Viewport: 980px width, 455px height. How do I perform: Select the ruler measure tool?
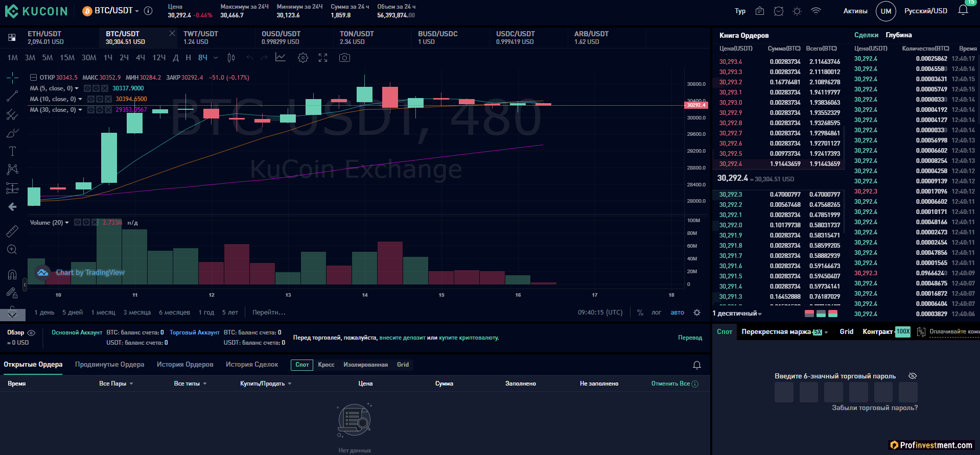coord(12,231)
